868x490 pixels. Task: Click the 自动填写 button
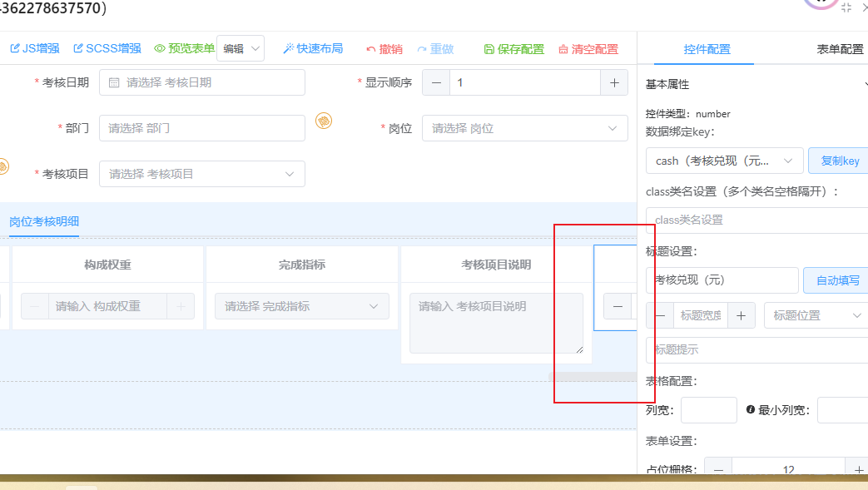pos(837,280)
